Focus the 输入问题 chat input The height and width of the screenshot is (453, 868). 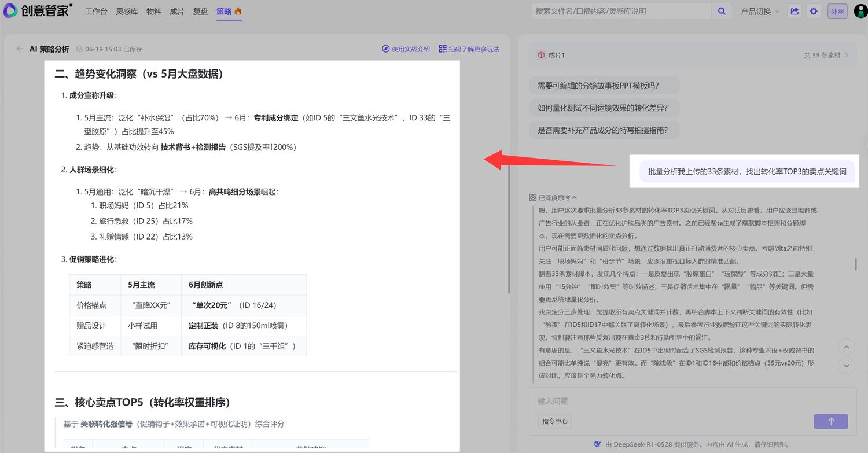pos(693,401)
